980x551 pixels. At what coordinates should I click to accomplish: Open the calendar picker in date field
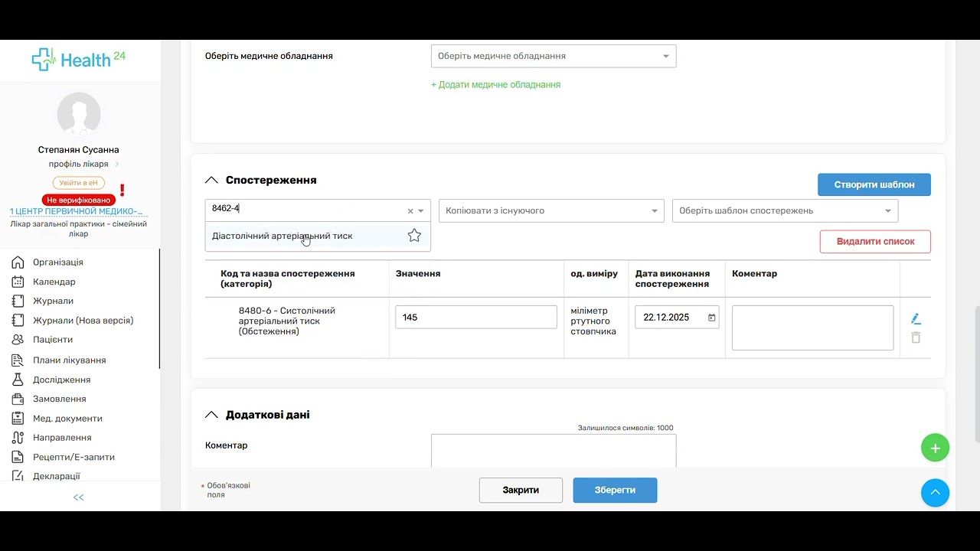tap(711, 318)
